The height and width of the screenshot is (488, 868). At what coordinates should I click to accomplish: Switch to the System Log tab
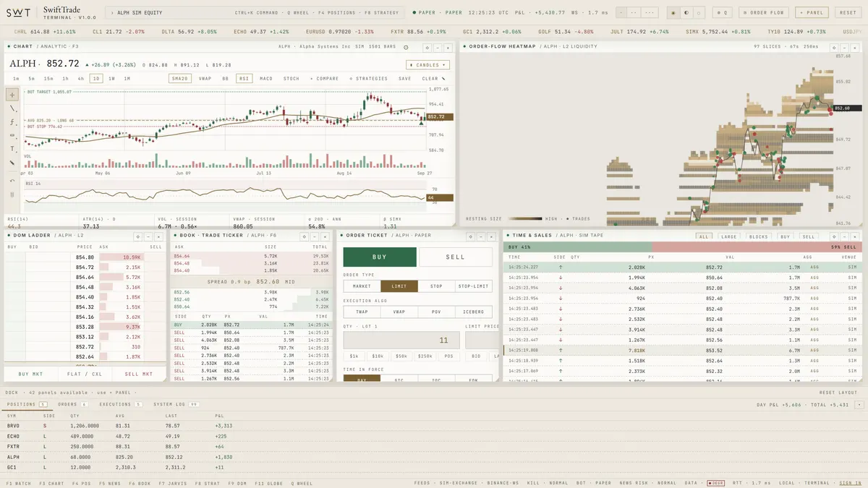[x=176, y=404]
